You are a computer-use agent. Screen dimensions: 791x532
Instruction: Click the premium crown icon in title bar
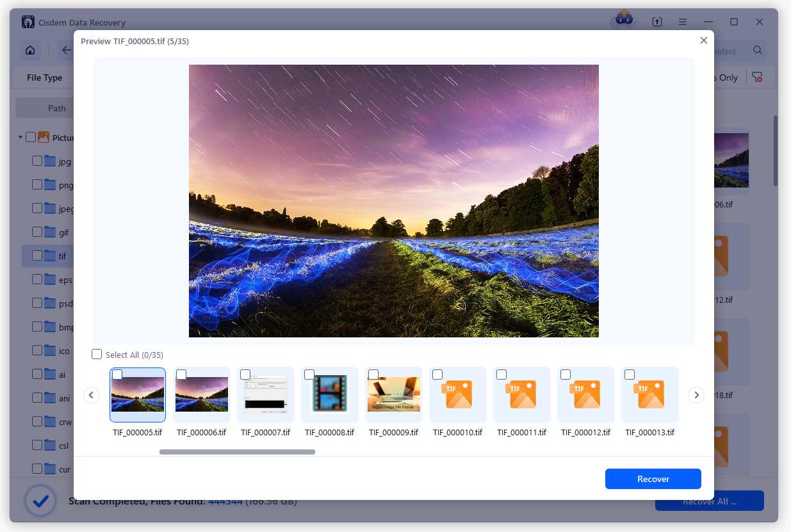pos(623,19)
